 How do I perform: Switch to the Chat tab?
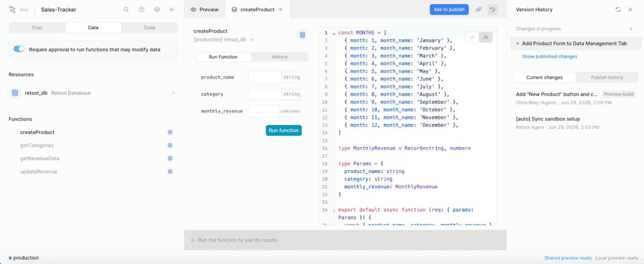click(x=37, y=28)
